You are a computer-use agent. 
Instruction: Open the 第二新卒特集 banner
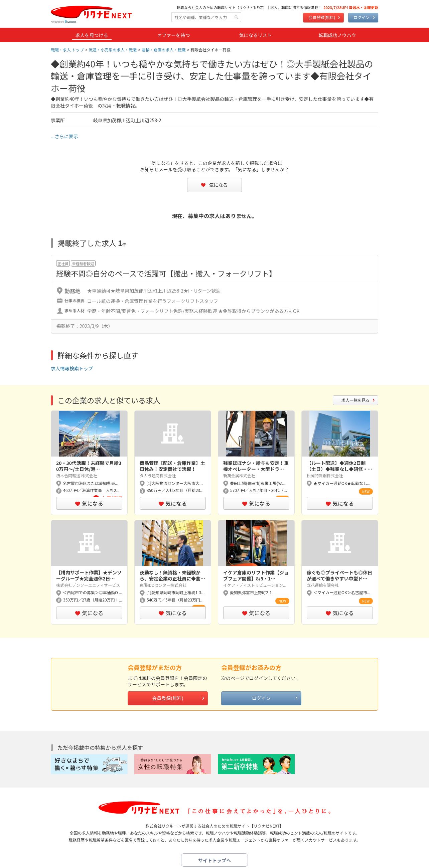pyautogui.click(x=256, y=764)
